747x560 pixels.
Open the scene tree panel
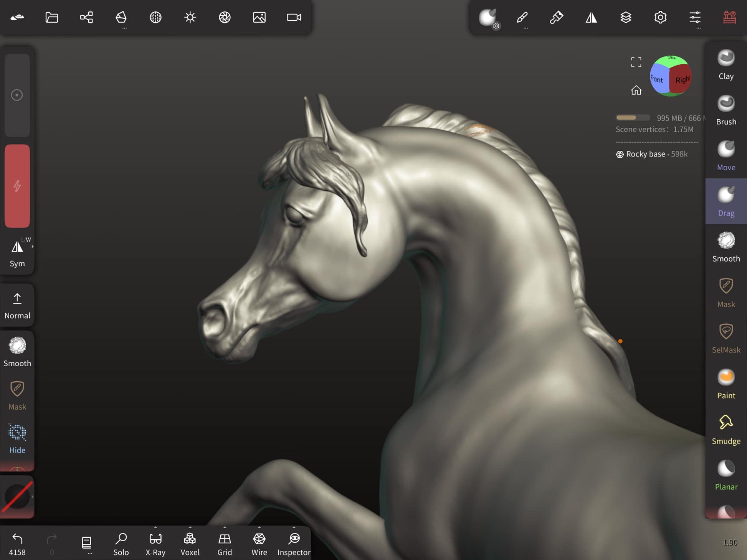click(x=86, y=17)
